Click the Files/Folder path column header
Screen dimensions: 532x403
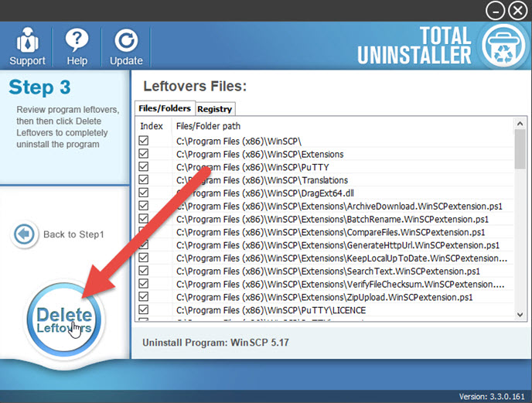[208, 126]
